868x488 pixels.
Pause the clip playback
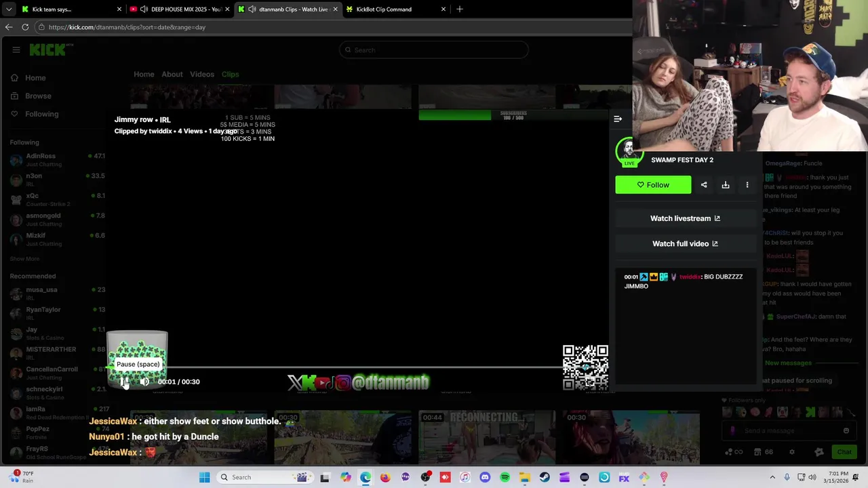coord(125,382)
